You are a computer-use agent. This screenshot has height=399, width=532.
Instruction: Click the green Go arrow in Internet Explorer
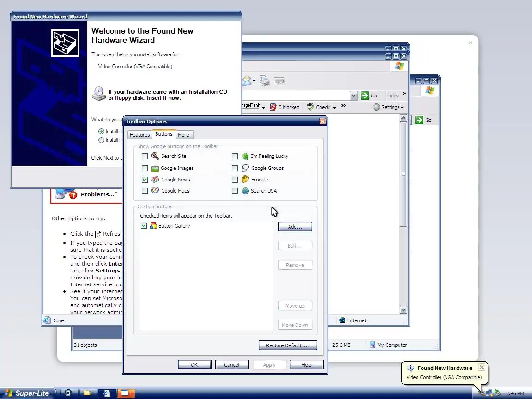point(365,96)
